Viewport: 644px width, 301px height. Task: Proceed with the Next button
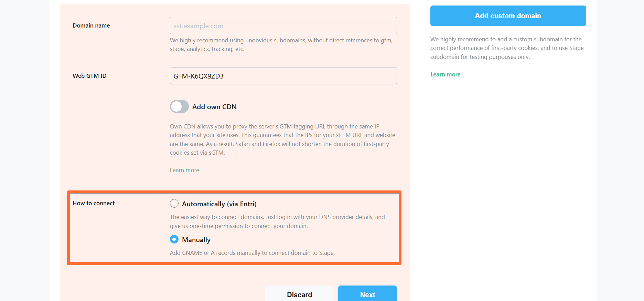[367, 294]
